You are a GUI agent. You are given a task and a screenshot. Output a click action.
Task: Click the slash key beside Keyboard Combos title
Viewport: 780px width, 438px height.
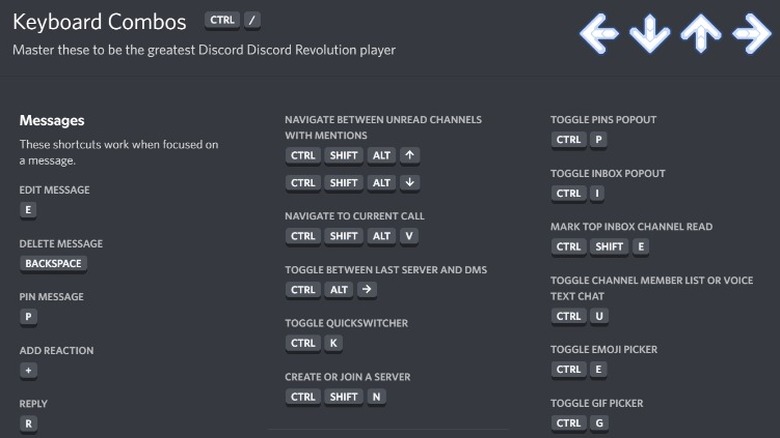click(x=254, y=20)
